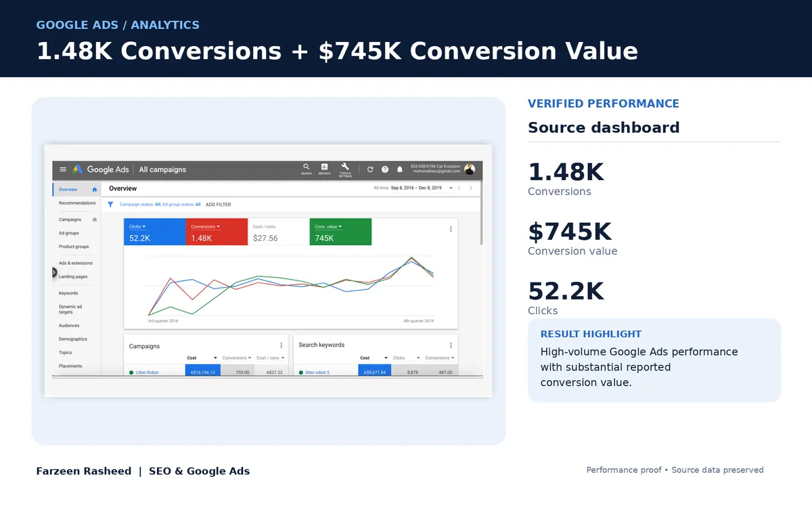
Task: Open the litter robot 3 keyword link
Action: click(317, 373)
